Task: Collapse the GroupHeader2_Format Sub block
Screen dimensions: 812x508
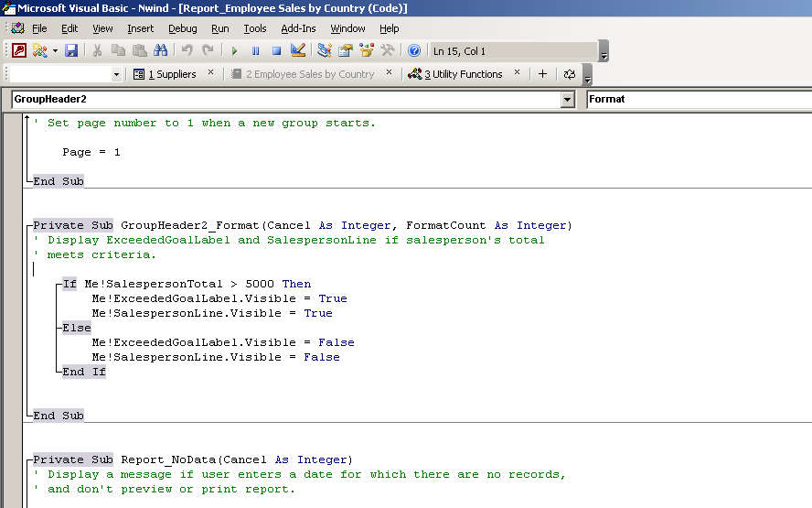Action: [x=29, y=225]
